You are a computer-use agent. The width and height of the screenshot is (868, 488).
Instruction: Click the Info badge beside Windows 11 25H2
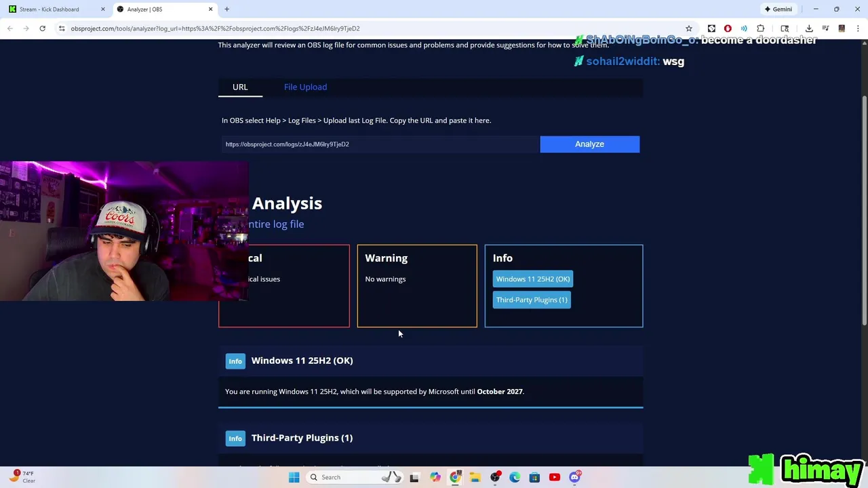pos(235,361)
